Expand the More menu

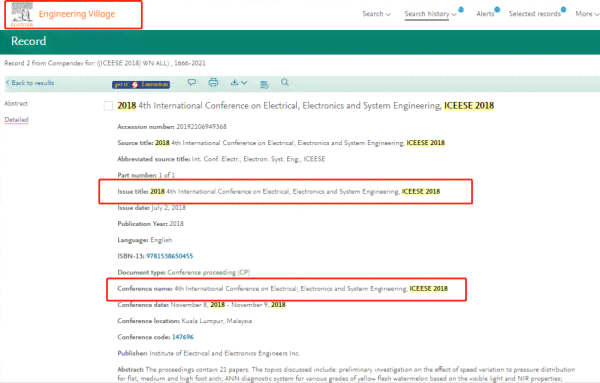(x=587, y=14)
